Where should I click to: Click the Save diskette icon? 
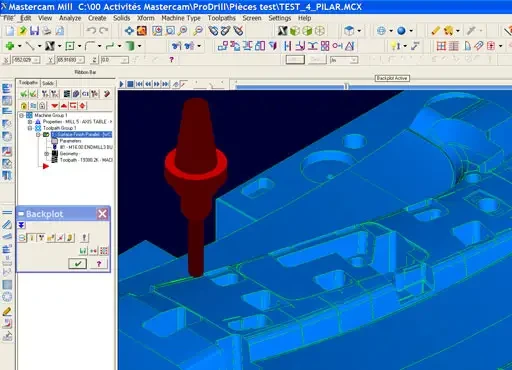[34, 31]
